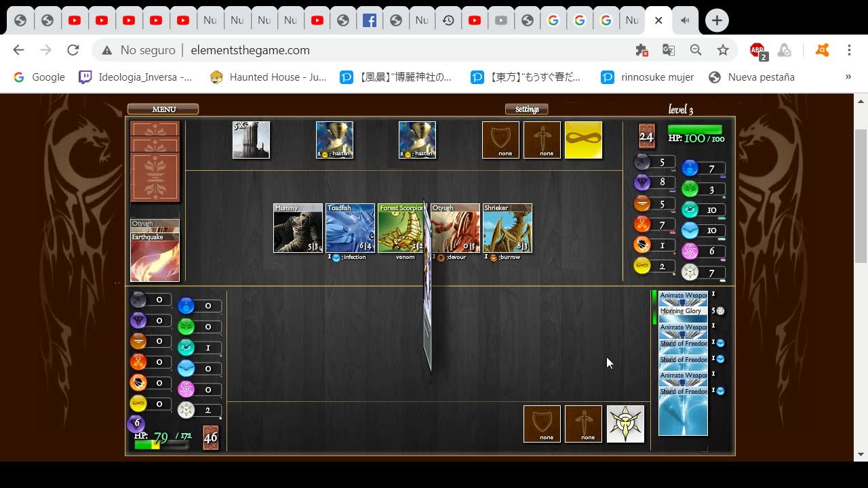Image resolution: width=868 pixels, height=488 pixels.
Task: Go back to the previous page
Action: (18, 50)
